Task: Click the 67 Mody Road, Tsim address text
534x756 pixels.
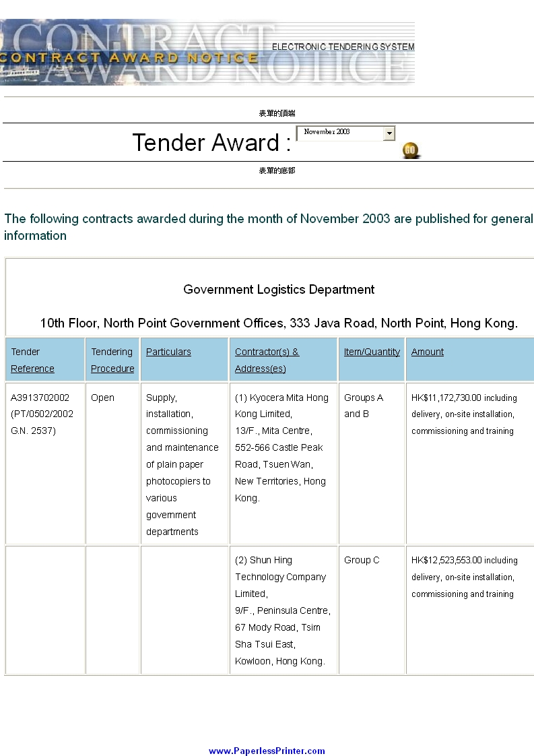Action: pos(277,627)
